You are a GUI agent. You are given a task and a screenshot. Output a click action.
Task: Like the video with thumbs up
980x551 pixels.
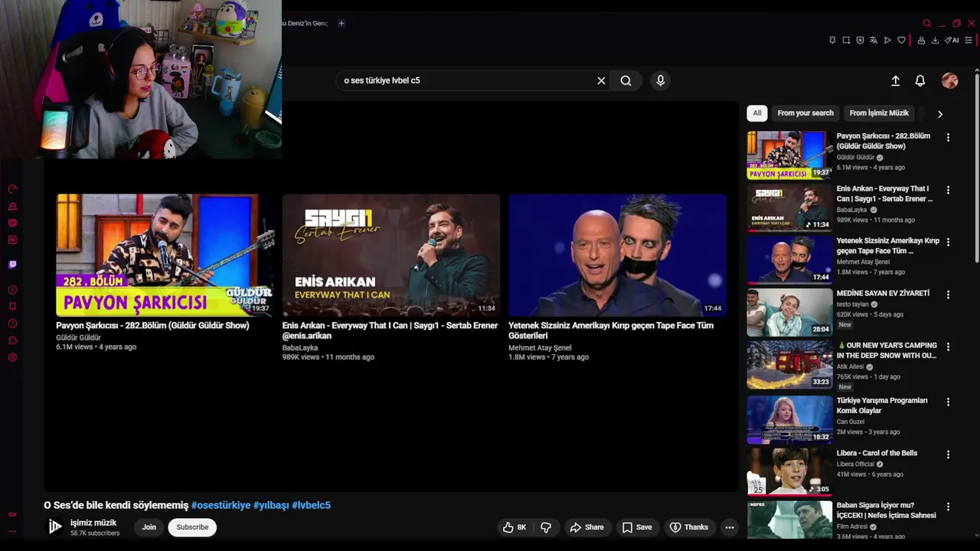514,527
